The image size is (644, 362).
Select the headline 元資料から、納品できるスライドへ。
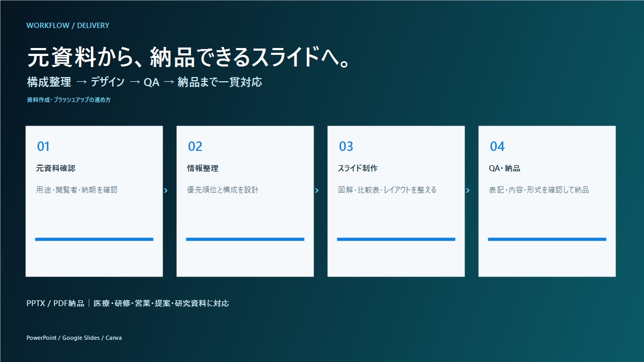click(190, 58)
